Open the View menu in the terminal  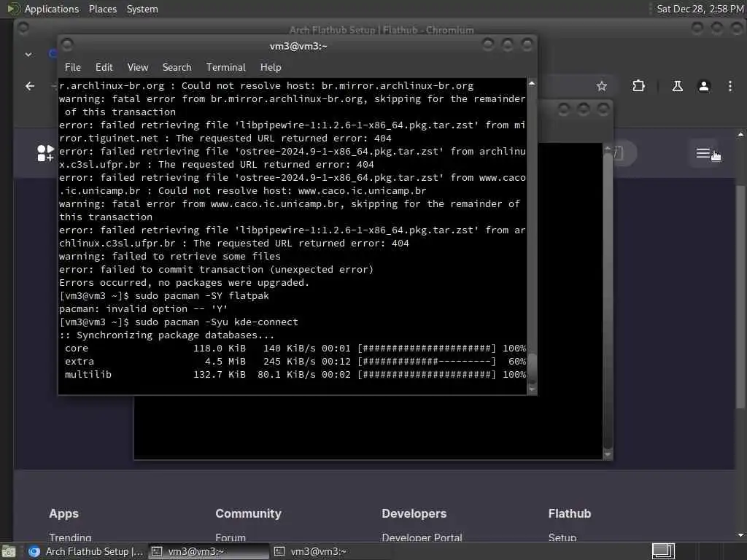pyautogui.click(x=138, y=67)
